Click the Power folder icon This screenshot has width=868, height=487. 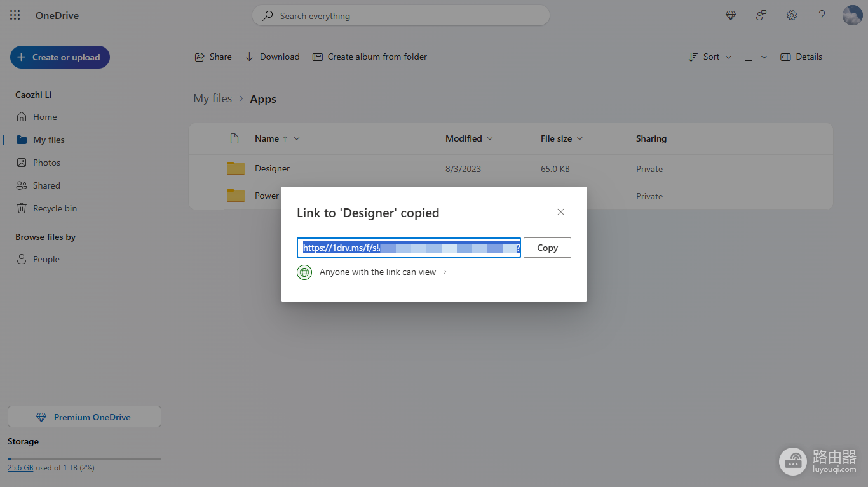pyautogui.click(x=236, y=196)
